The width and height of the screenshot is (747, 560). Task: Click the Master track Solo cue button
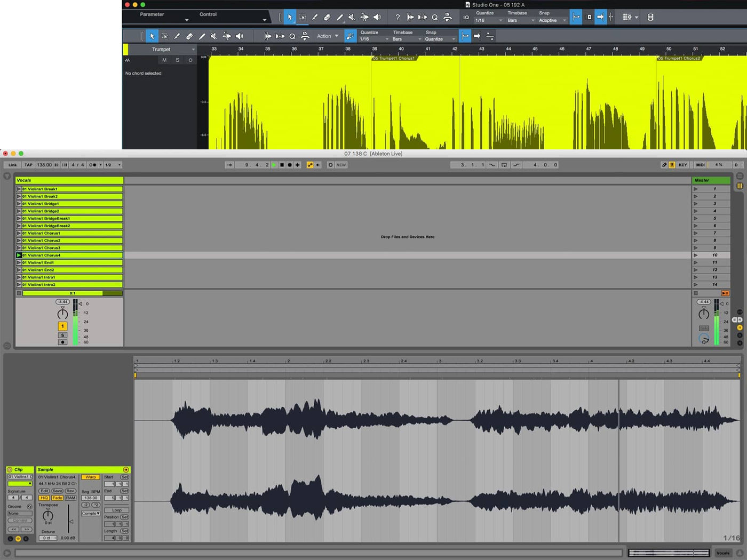click(x=704, y=328)
